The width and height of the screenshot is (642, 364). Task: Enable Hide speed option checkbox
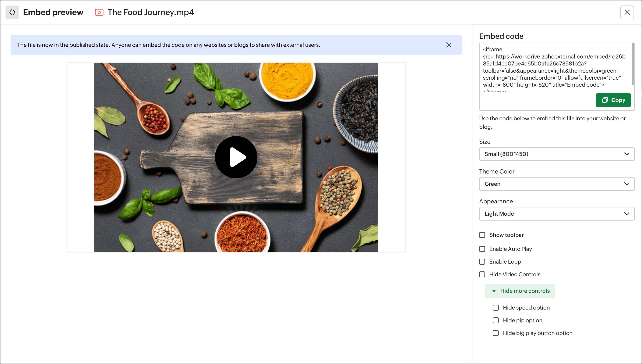pos(496,307)
